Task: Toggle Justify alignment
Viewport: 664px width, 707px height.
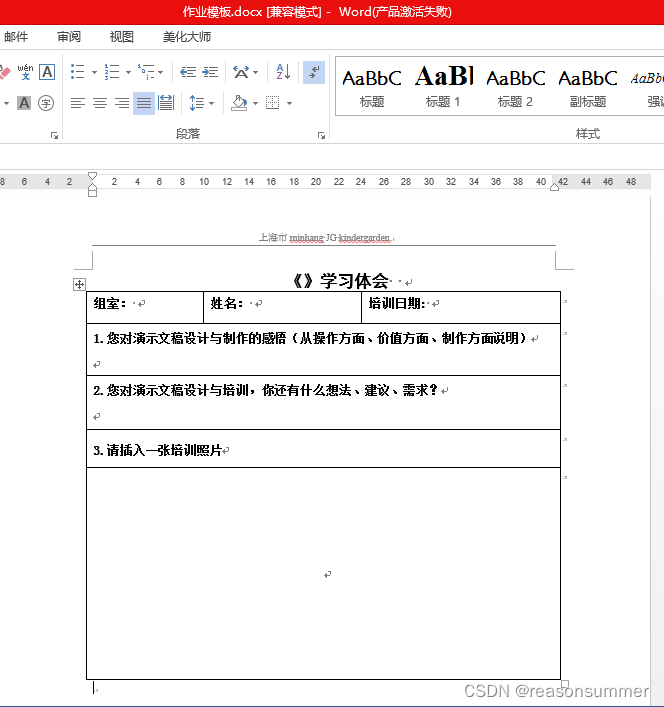Action: tap(144, 103)
